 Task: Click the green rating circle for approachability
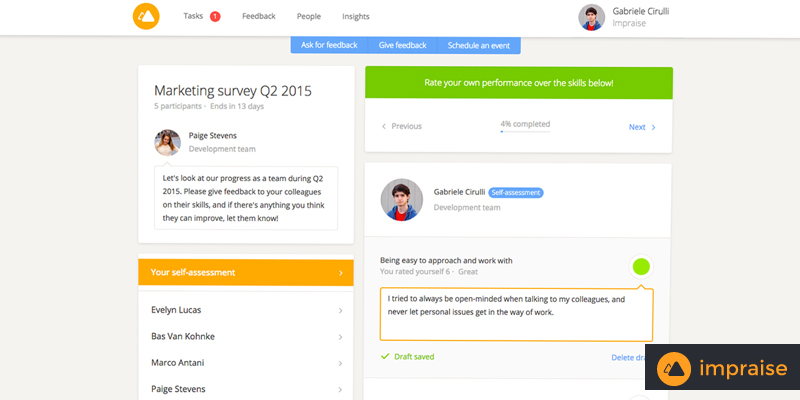click(641, 266)
